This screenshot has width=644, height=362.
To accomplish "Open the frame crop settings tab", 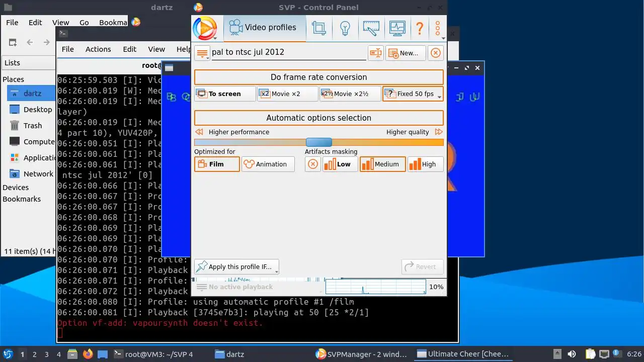I will [319, 28].
